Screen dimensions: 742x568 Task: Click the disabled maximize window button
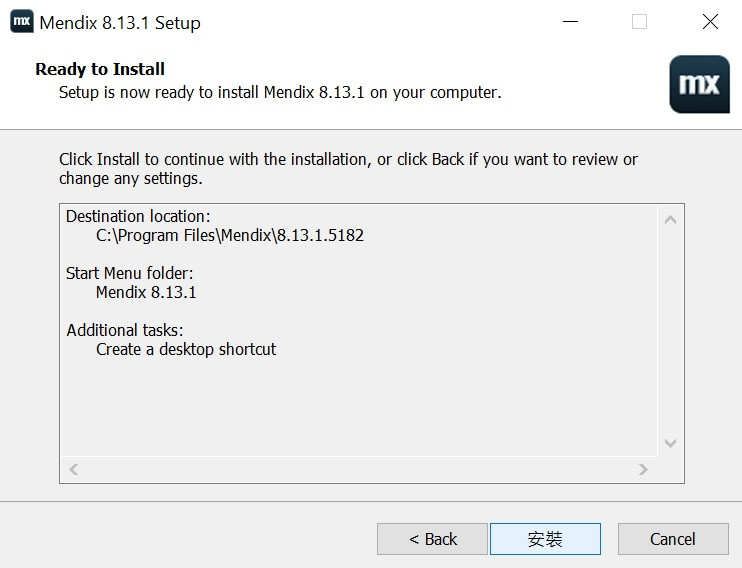(639, 22)
